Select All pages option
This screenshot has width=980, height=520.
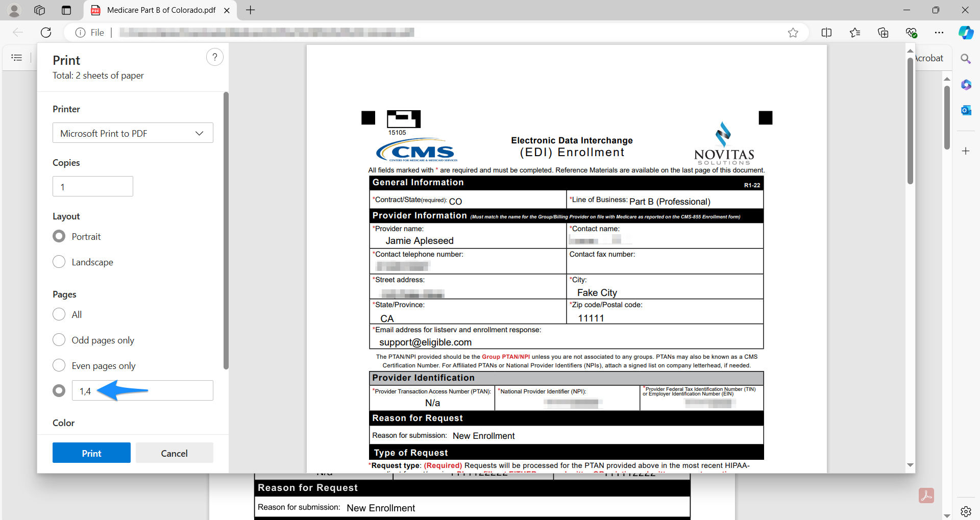59,314
